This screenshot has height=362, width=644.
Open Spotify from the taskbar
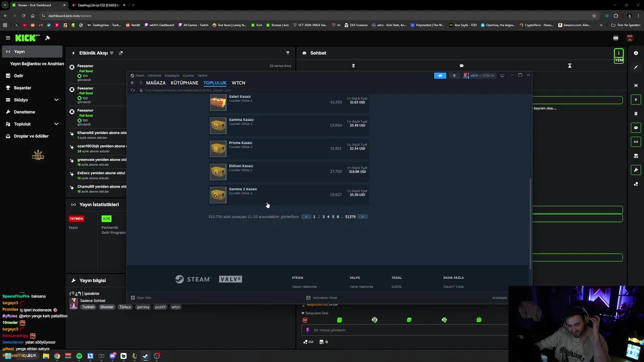pyautogui.click(x=79, y=356)
